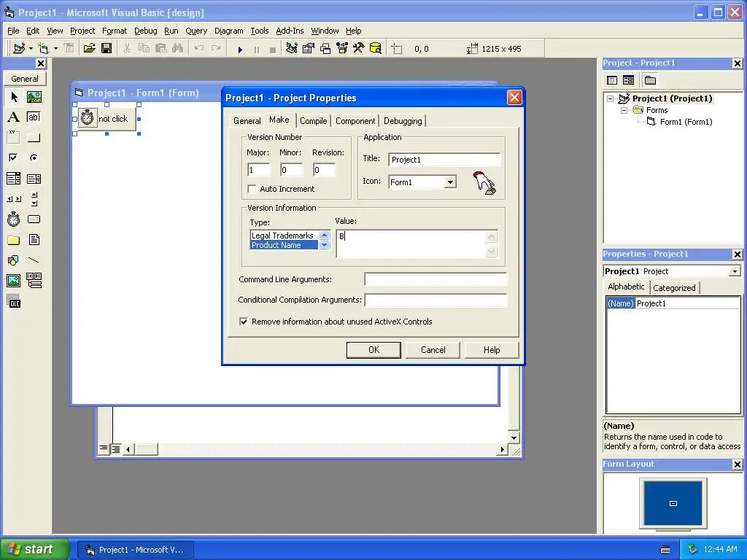Switch to the Compile tab
747x560 pixels.
tap(313, 121)
